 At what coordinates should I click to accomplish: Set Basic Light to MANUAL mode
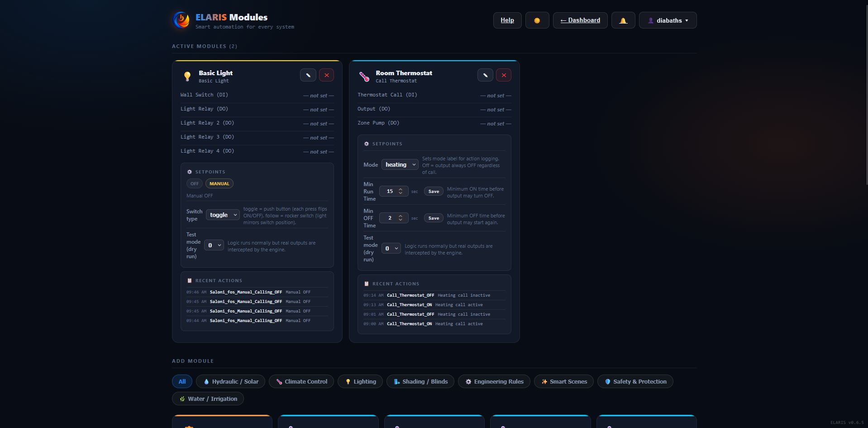(219, 184)
